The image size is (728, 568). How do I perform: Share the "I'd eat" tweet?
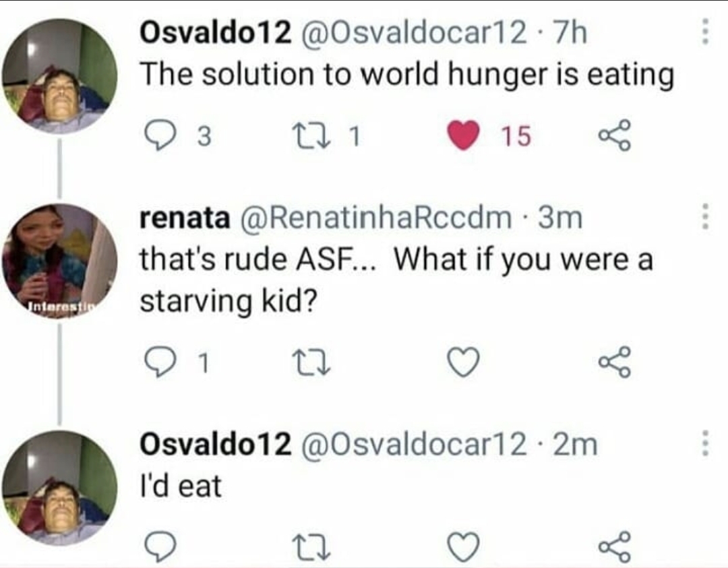tap(614, 544)
